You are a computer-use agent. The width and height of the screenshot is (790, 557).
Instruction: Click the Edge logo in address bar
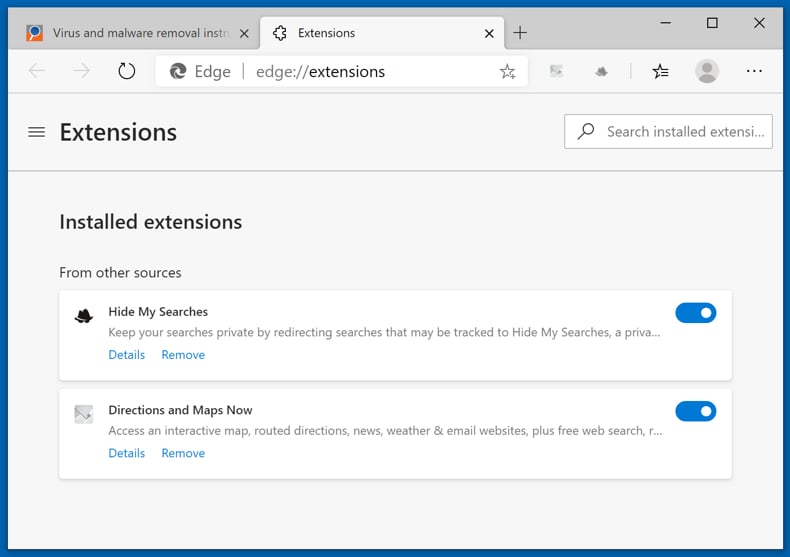pyautogui.click(x=177, y=72)
